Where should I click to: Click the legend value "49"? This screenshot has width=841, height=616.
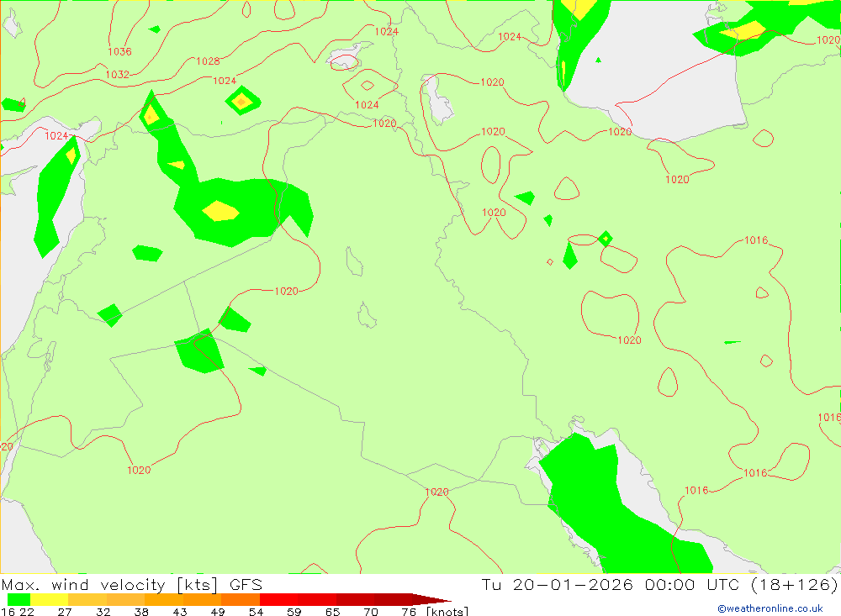click(x=218, y=612)
